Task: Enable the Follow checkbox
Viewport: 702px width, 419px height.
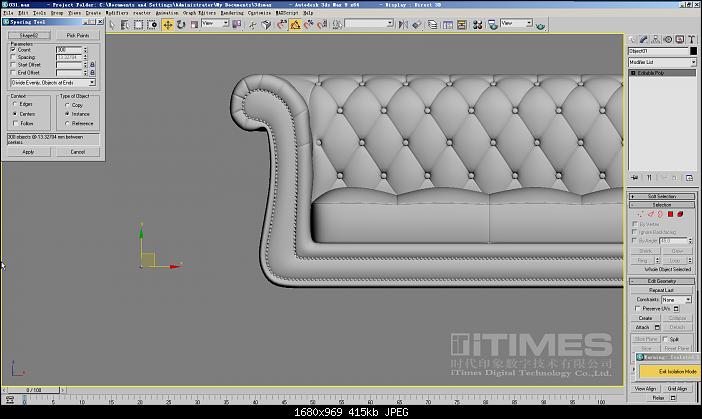Action: click(15, 123)
